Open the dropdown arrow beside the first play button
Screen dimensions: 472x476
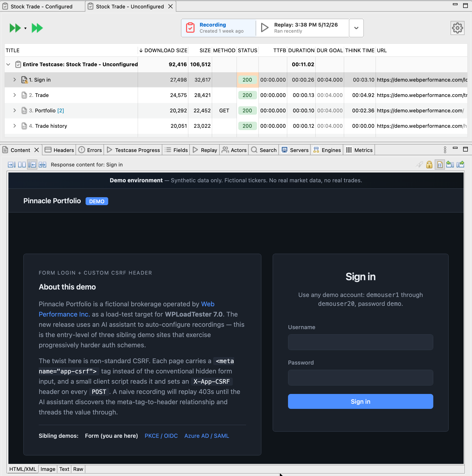click(x=25, y=29)
